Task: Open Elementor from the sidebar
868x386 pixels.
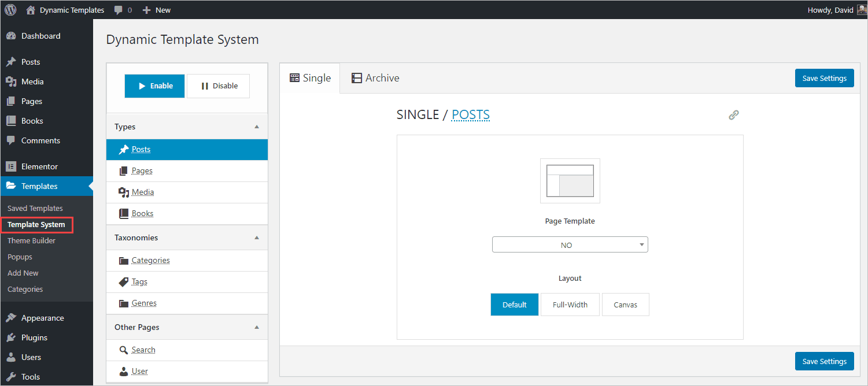Action: [x=39, y=166]
